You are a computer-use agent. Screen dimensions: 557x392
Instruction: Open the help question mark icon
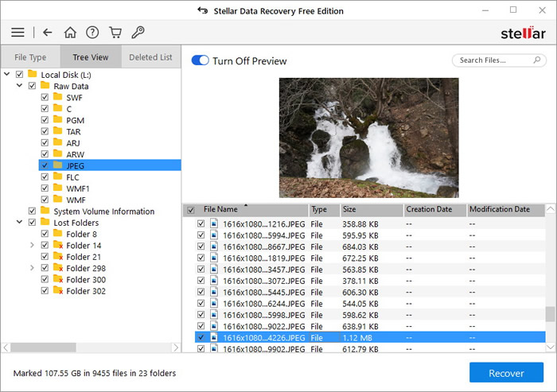[92, 33]
